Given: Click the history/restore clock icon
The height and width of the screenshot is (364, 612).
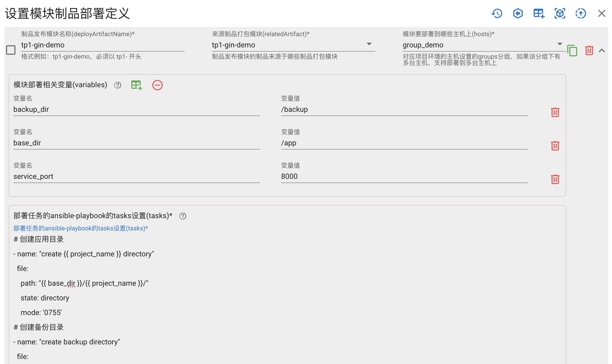Looking at the screenshot, I should click(497, 13).
